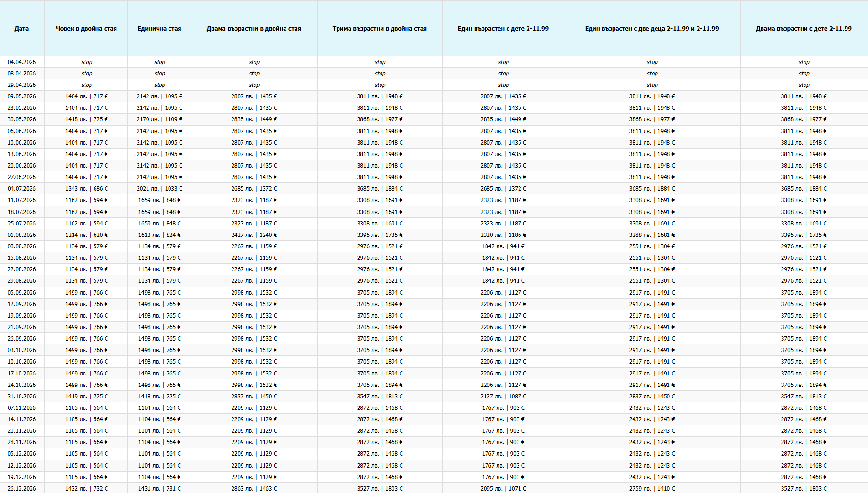868x493 pixels.
Task: Select the 30.05.2026 date row
Action: tap(21, 119)
